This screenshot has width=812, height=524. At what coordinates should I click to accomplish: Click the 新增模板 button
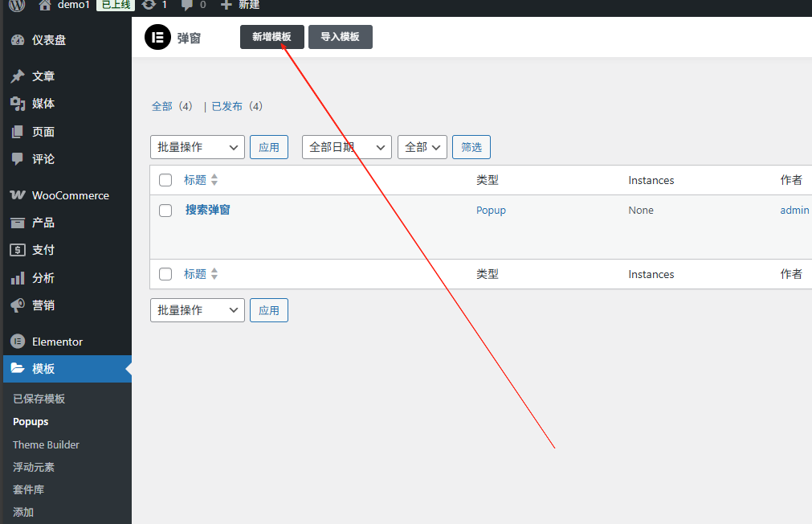click(272, 37)
